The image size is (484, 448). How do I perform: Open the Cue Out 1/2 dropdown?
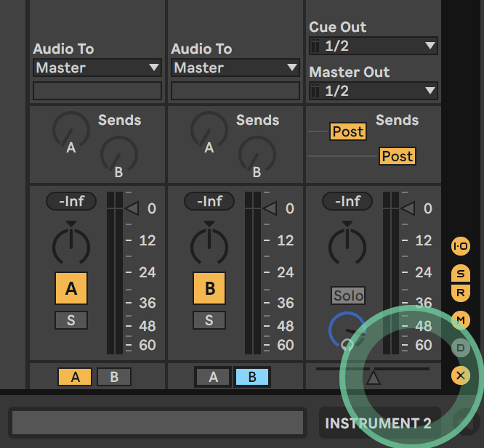pyautogui.click(x=374, y=46)
